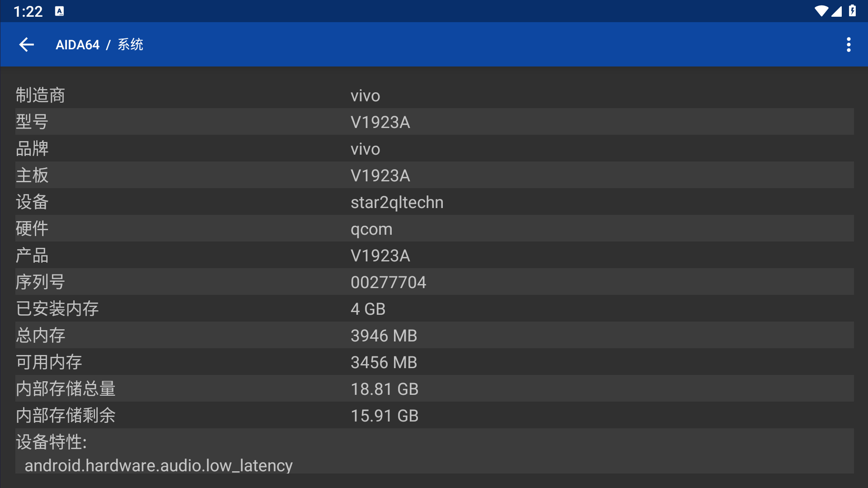Select the 总内存 3946 MB row
The height and width of the screenshot is (488, 868).
[x=434, y=335]
